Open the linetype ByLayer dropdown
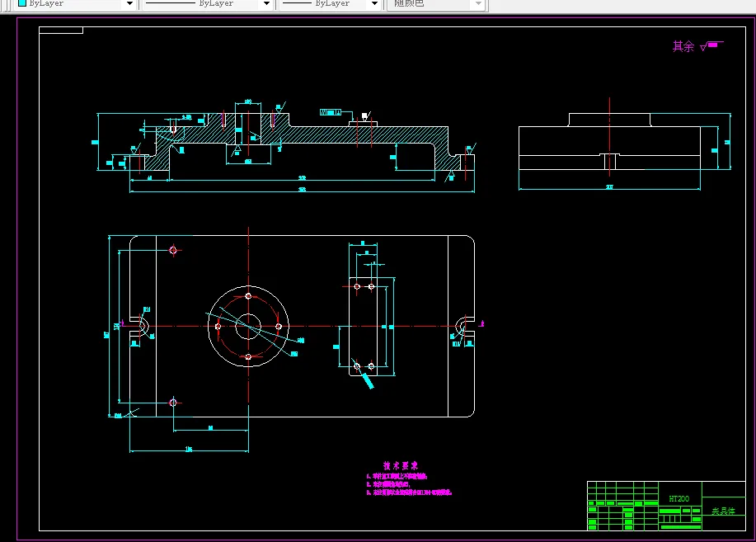 click(x=209, y=4)
